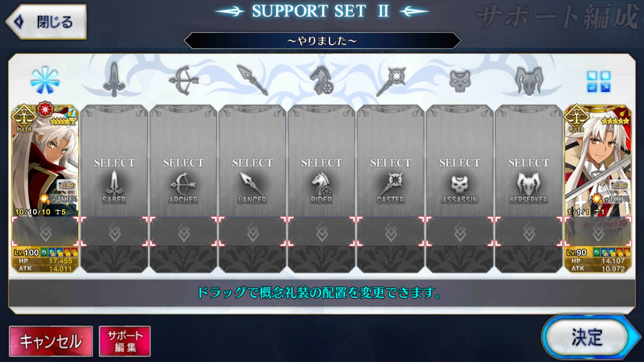Screen dimensions: 644x362
Task: Click the Caster staff class icon
Action: [x=391, y=82]
